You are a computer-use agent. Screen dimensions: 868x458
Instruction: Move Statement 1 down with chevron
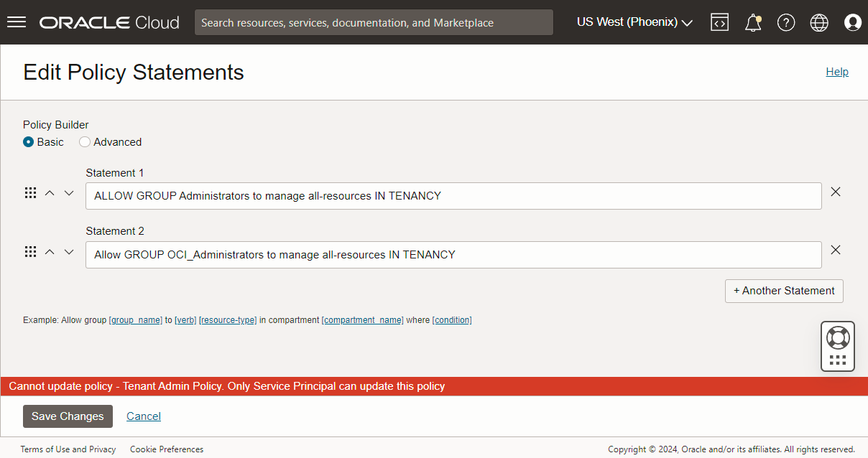click(69, 192)
